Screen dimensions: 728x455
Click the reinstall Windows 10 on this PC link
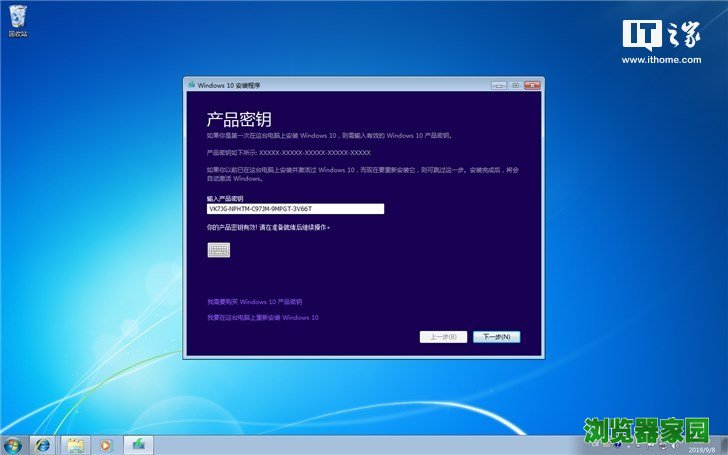pos(262,317)
